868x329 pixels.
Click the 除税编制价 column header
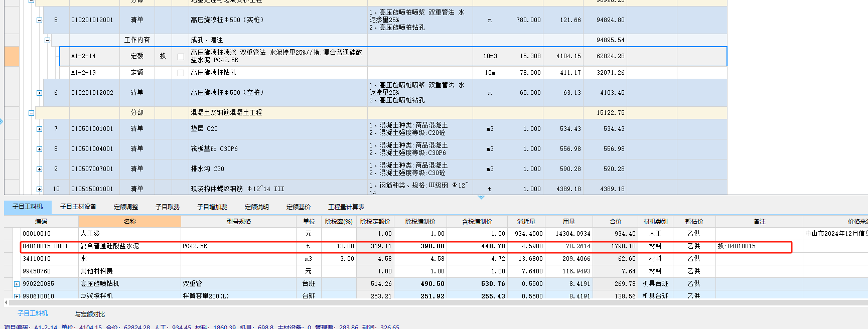click(x=420, y=221)
